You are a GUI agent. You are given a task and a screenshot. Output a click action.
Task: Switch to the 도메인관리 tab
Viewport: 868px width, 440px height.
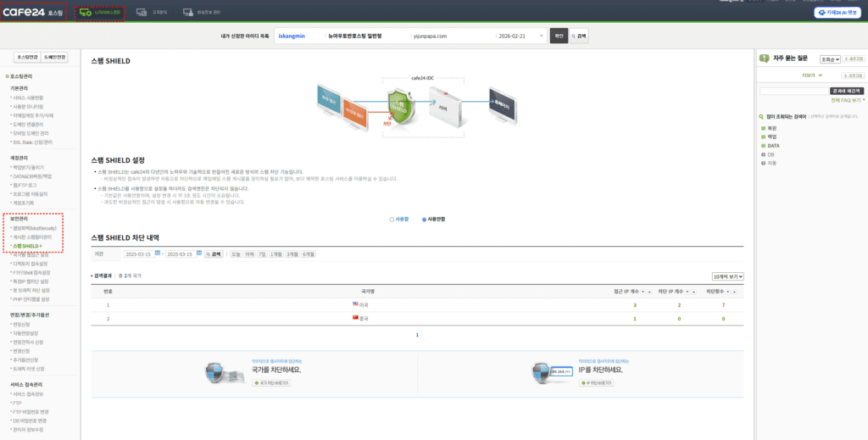[55, 58]
